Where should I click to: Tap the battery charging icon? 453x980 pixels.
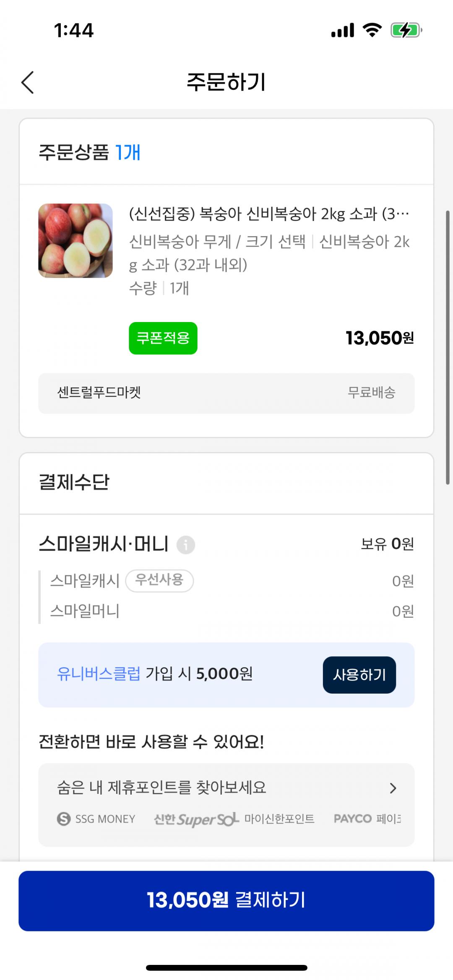[406, 30]
